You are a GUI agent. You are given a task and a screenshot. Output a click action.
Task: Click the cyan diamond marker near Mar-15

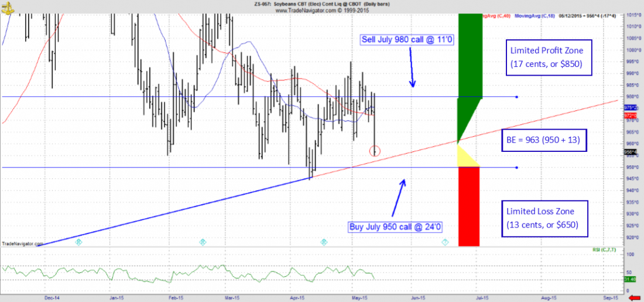point(203,242)
